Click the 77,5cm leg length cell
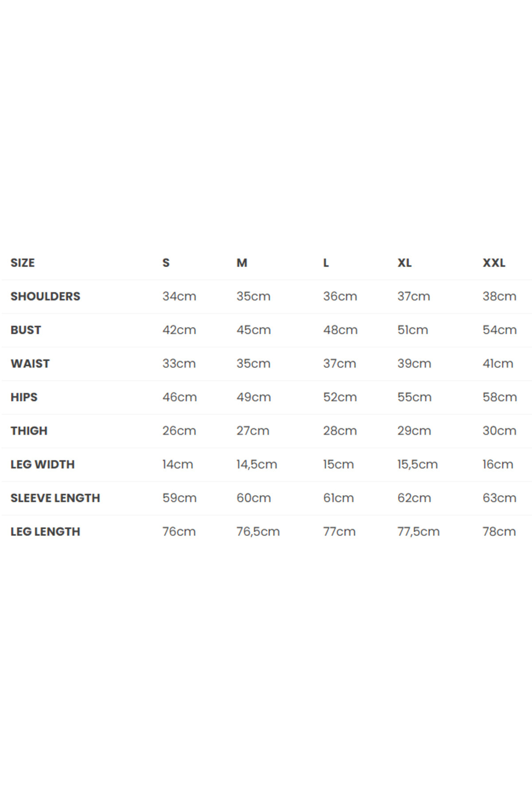532x798 pixels. (x=419, y=532)
